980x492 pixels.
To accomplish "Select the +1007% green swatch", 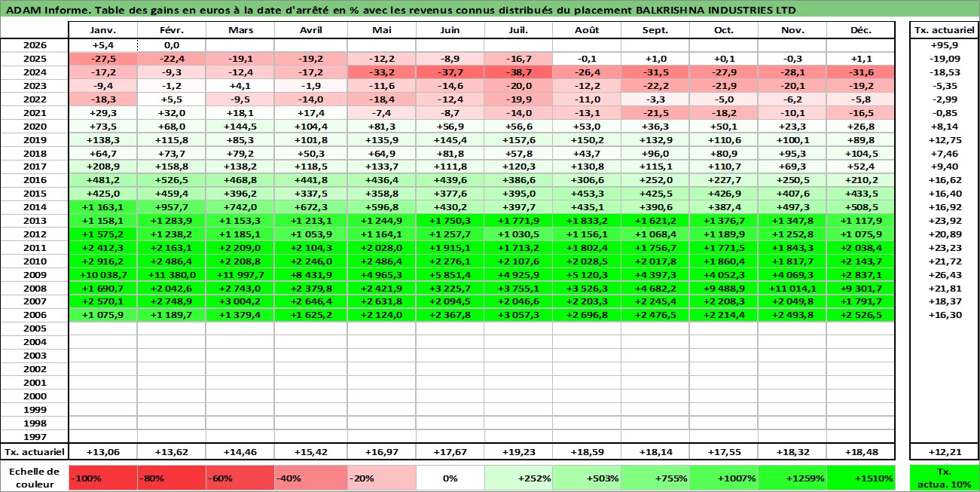I will click(724, 478).
